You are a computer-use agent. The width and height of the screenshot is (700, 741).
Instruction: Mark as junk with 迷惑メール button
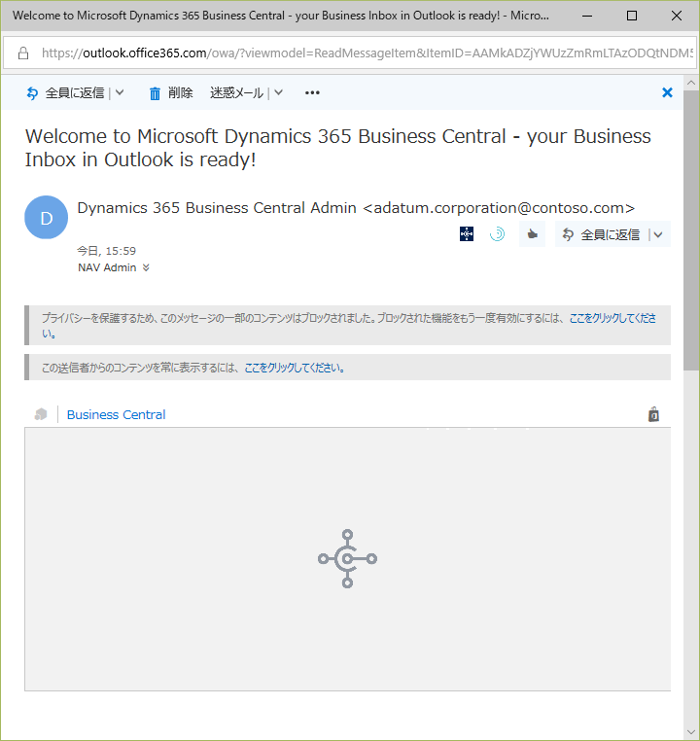tap(236, 92)
